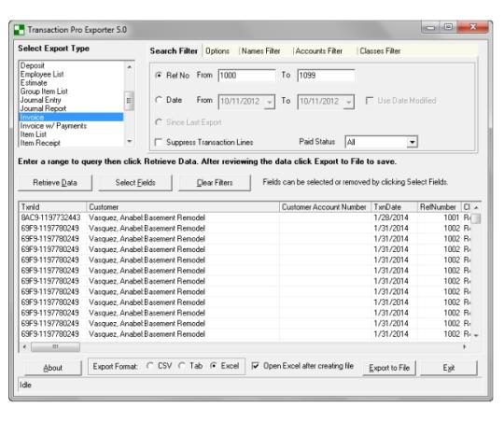This screenshot has height=421, width=504.
Task: Click the Customer Account Number column header
Action: pyautogui.click(x=325, y=207)
